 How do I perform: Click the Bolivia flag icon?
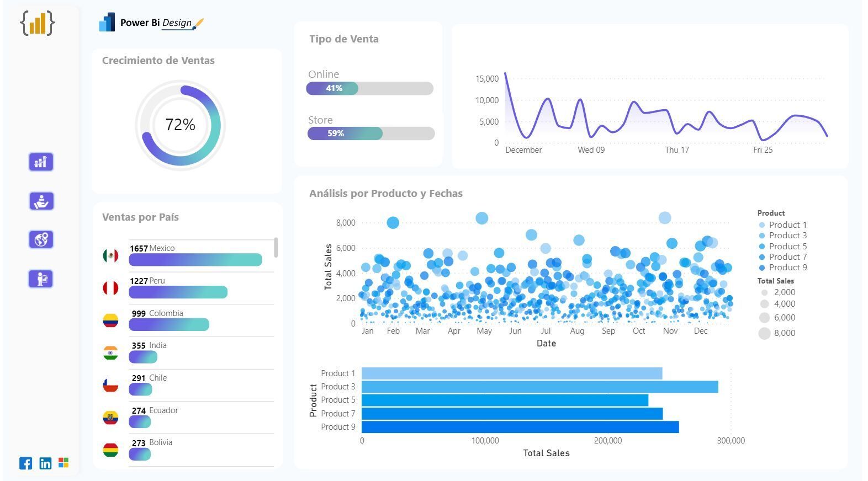[x=110, y=450]
